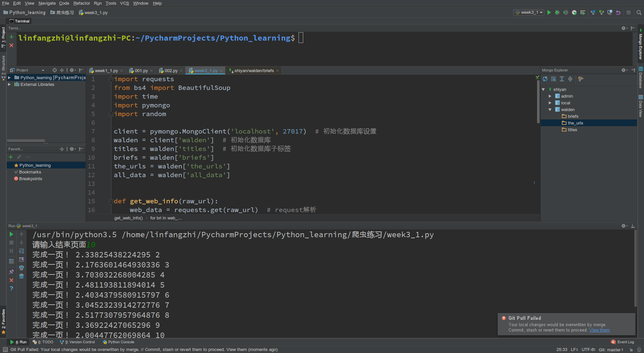
Task: Close the Run tab with red X
Action: pos(11,280)
